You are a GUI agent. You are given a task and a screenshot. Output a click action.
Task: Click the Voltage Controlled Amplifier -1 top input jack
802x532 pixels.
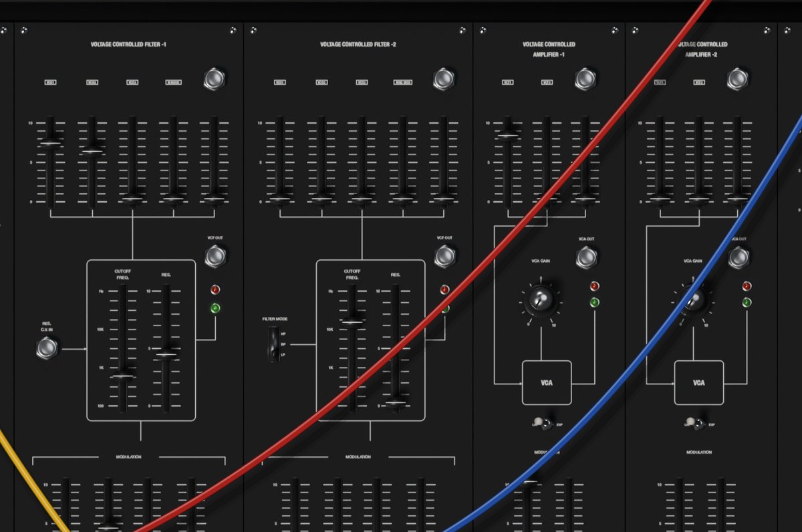[x=585, y=79]
